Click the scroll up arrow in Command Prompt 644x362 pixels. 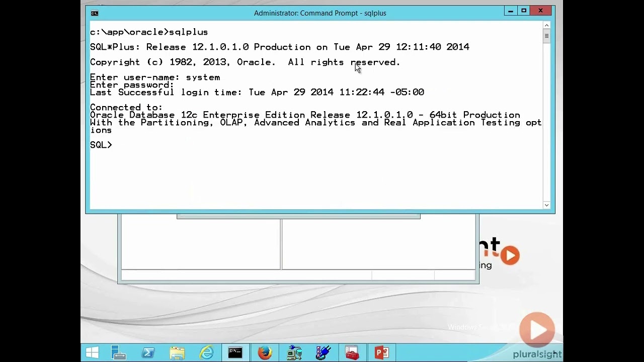(546, 25)
